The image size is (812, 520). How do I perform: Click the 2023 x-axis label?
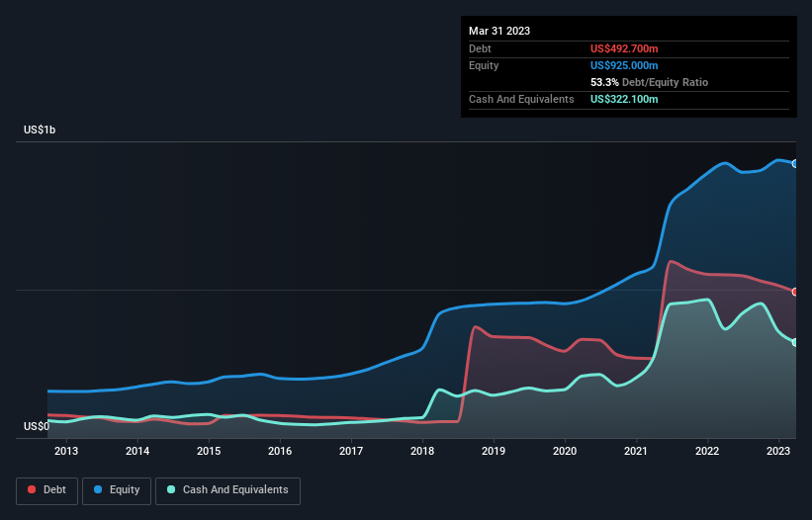tap(778, 451)
